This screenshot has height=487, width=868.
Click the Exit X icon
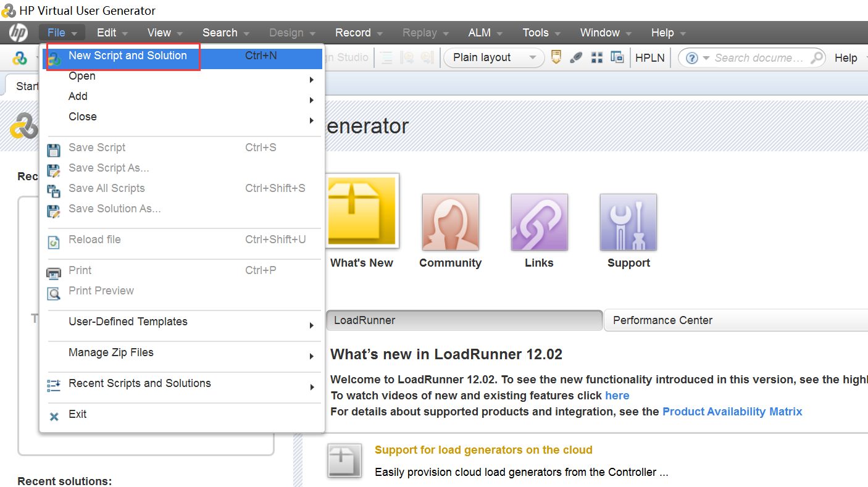54,417
